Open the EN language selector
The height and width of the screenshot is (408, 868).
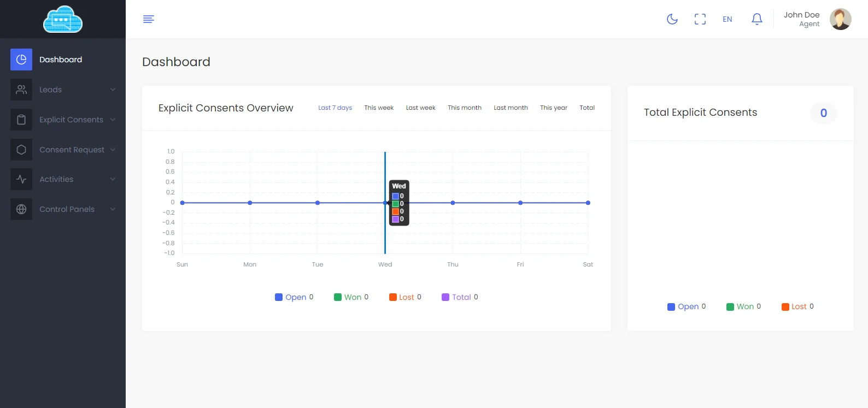(x=728, y=19)
